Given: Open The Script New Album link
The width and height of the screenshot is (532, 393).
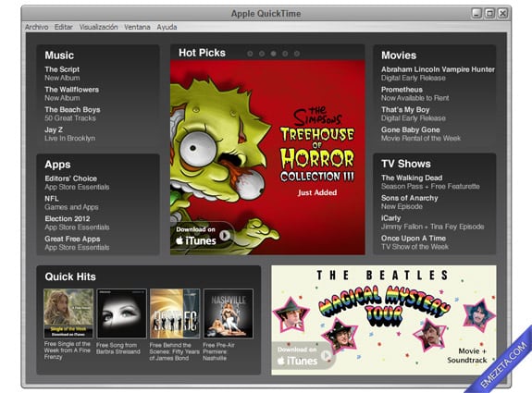Looking at the screenshot, I should 62,74.
